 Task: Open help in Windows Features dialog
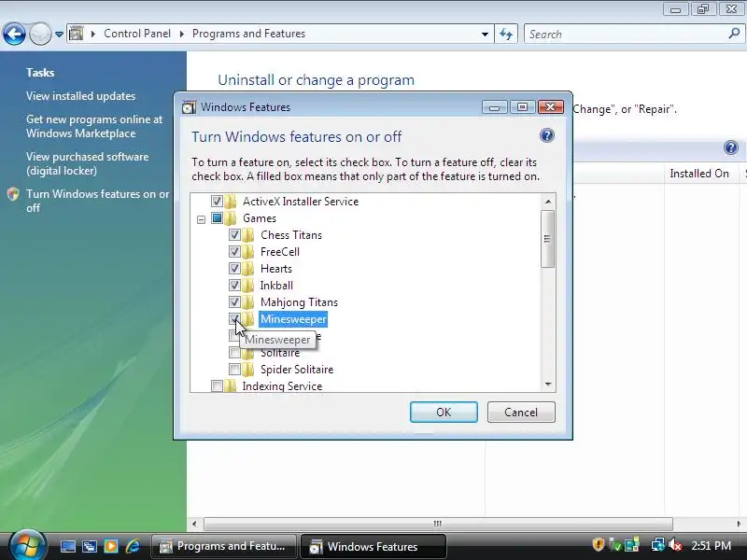[x=547, y=135]
